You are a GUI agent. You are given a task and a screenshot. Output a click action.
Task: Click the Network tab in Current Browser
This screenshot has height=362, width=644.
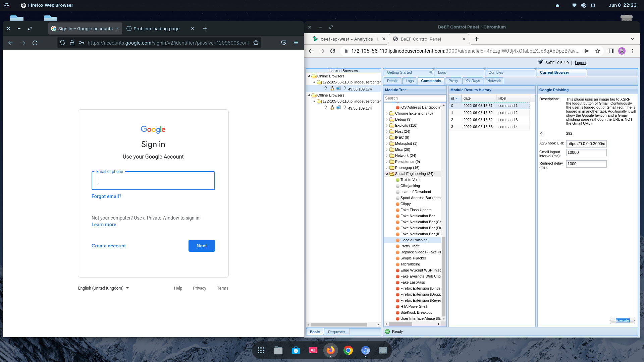tap(494, 81)
